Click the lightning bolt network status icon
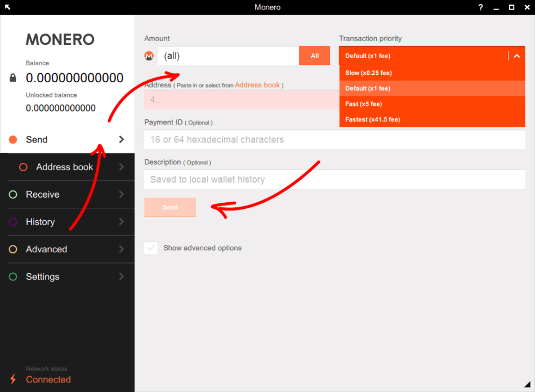The height and width of the screenshot is (392, 535). pyautogui.click(x=13, y=379)
